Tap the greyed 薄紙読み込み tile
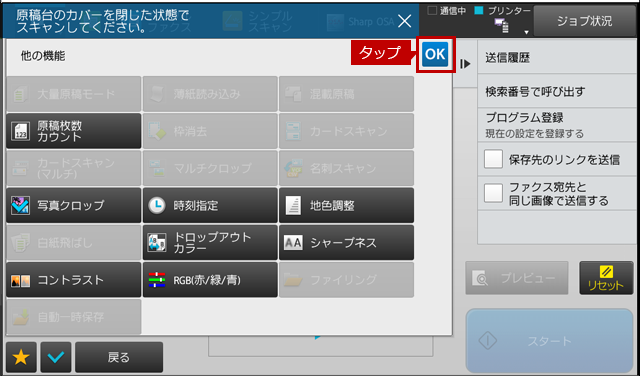Screen dimensions: 640x376 (210, 94)
